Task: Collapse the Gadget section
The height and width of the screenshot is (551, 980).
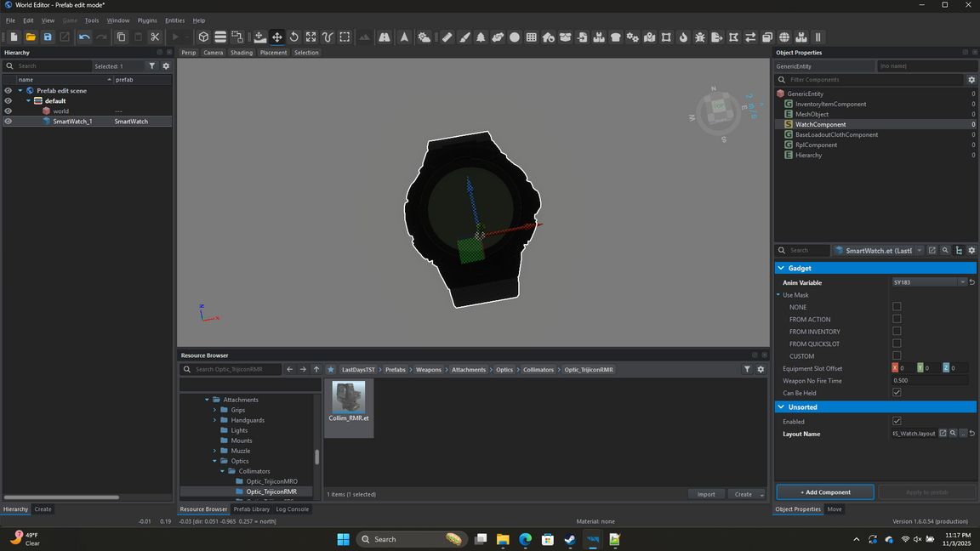Action: pos(781,268)
